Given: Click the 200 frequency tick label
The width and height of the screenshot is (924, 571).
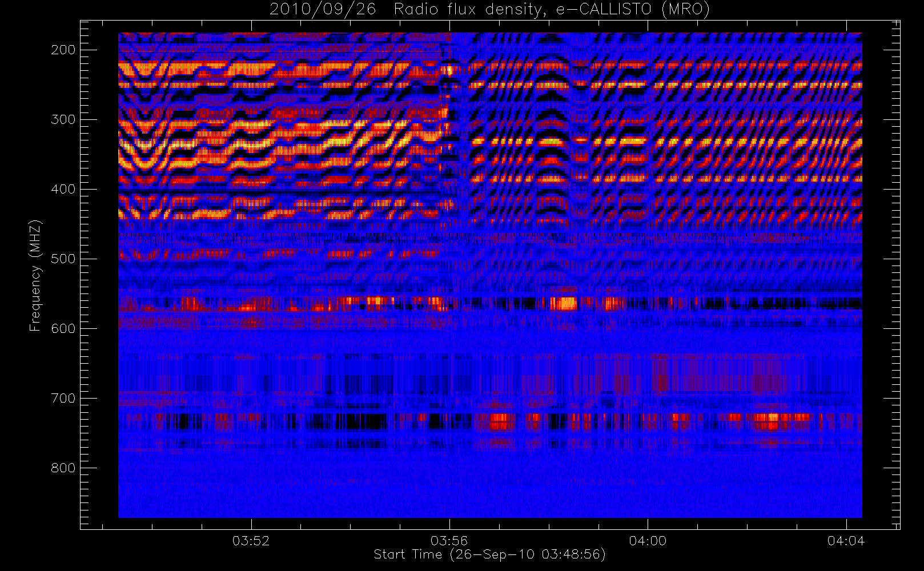Looking at the screenshot, I should [x=63, y=50].
